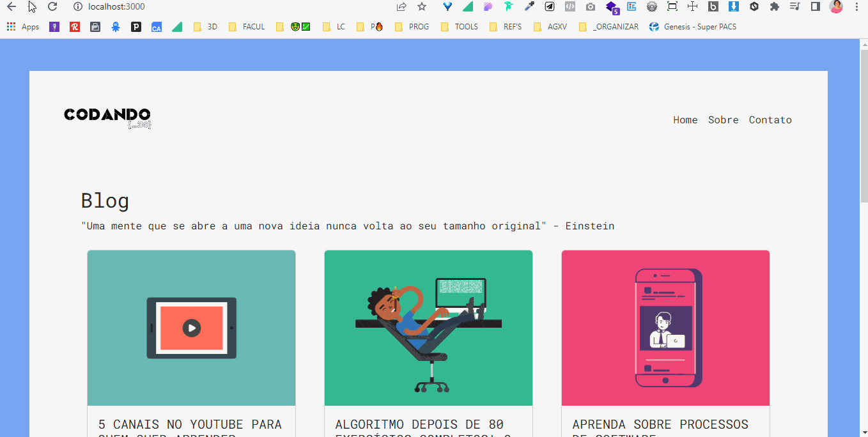Screen dimensions: 868x437
Task: Open the gear settings extension icon
Action: pos(653,6)
